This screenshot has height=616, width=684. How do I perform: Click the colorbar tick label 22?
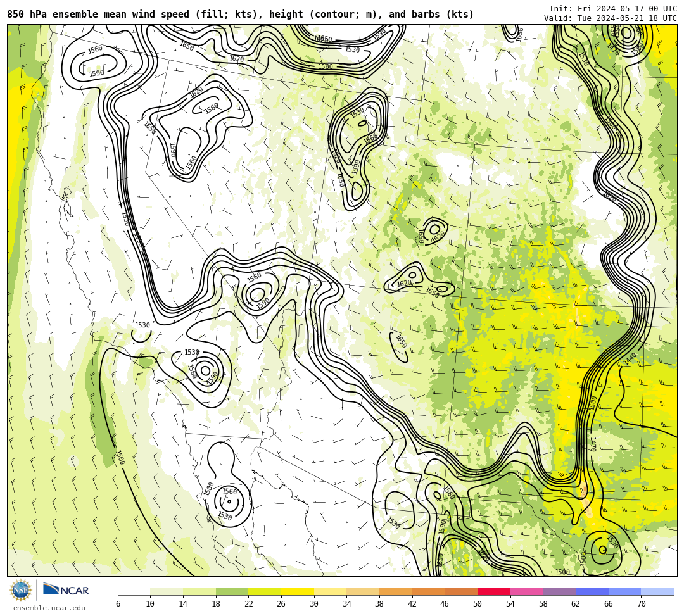click(x=249, y=604)
